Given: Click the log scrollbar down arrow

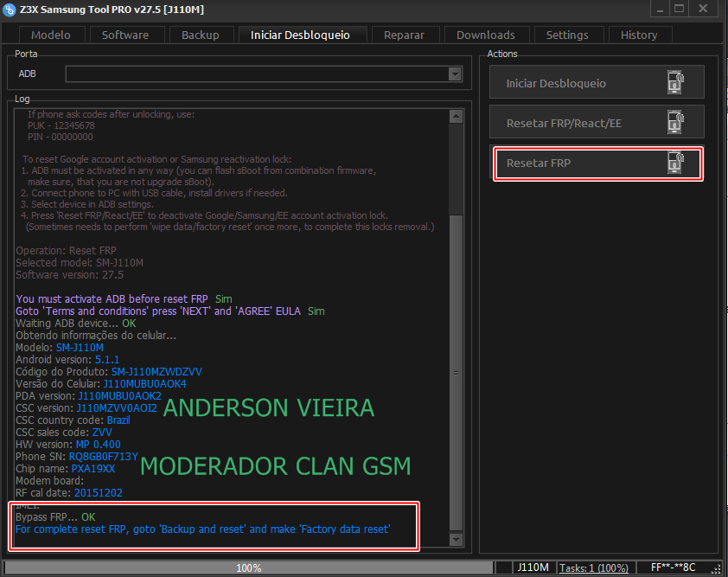Looking at the screenshot, I should point(456,540).
